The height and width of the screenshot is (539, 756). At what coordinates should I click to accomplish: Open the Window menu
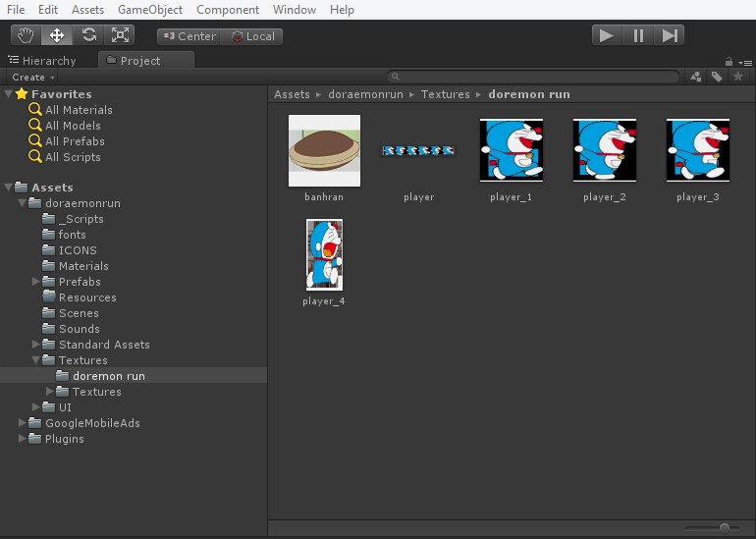[x=295, y=10]
